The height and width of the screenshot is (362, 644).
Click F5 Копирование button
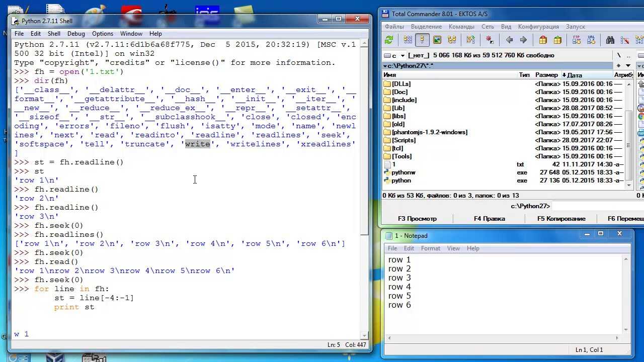click(561, 219)
